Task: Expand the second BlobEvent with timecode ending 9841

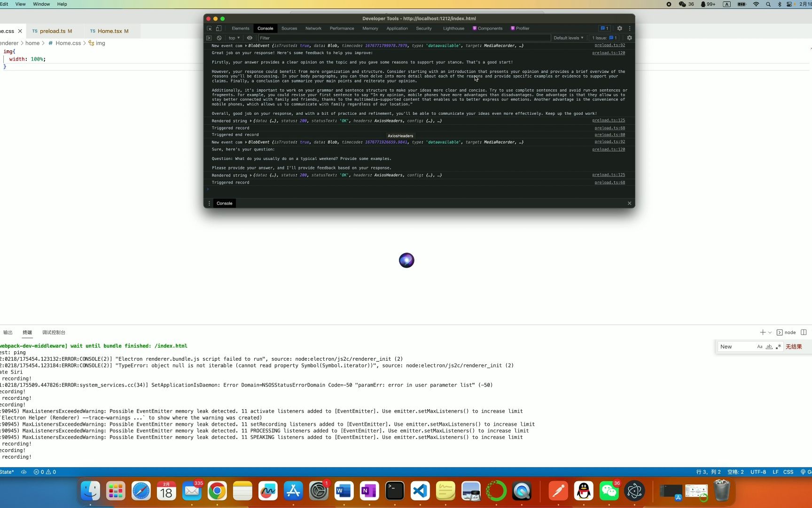Action: click(246, 142)
